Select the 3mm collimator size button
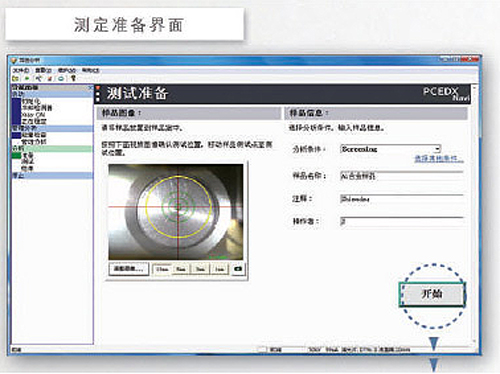Screen dimensions: 500x374 (x=200, y=269)
